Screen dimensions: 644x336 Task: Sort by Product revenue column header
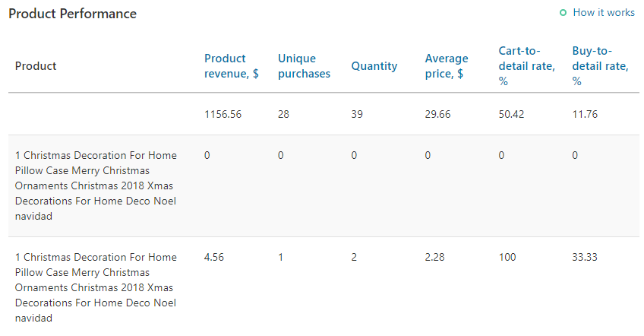pos(231,66)
